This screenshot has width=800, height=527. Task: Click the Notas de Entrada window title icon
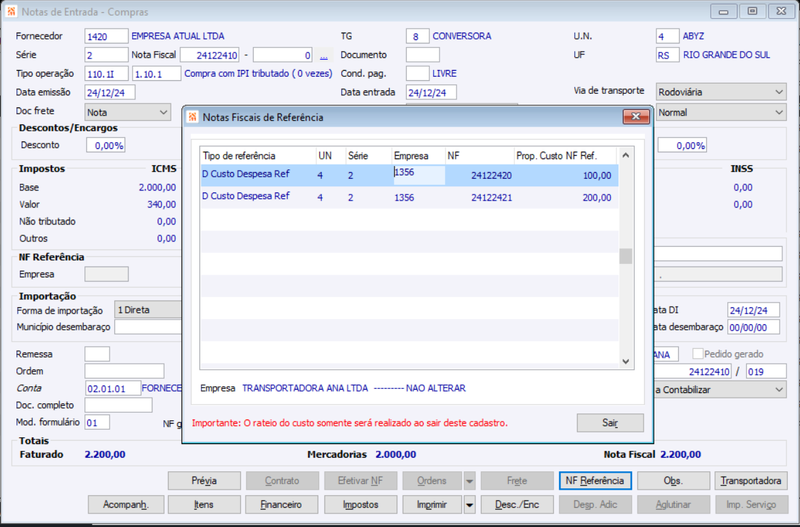11,11
